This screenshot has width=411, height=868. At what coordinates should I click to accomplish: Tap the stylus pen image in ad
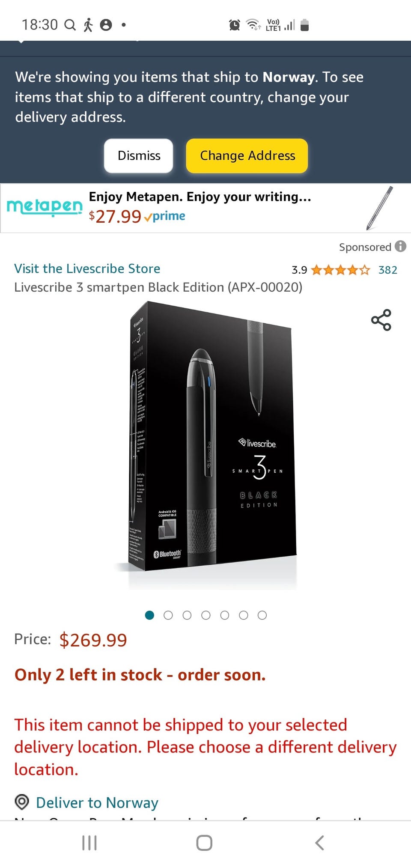(x=380, y=208)
